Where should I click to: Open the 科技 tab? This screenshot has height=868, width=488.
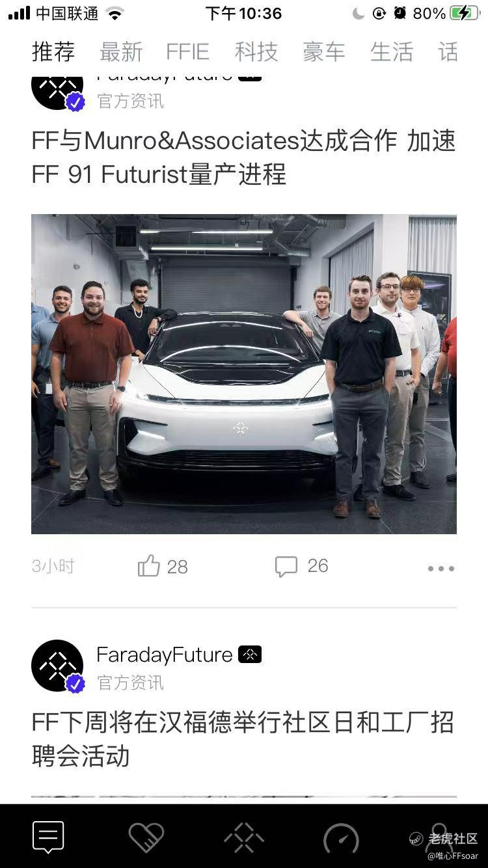tap(256, 52)
